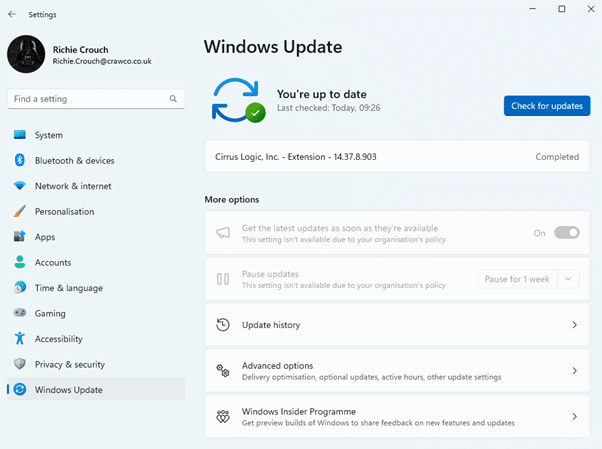This screenshot has height=449, width=602.
Task: Expand Advanced options chevron
Action: tap(574, 371)
